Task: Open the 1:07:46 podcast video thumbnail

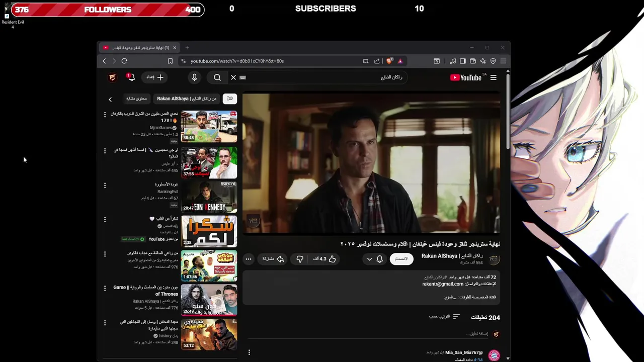Action: click(x=209, y=265)
